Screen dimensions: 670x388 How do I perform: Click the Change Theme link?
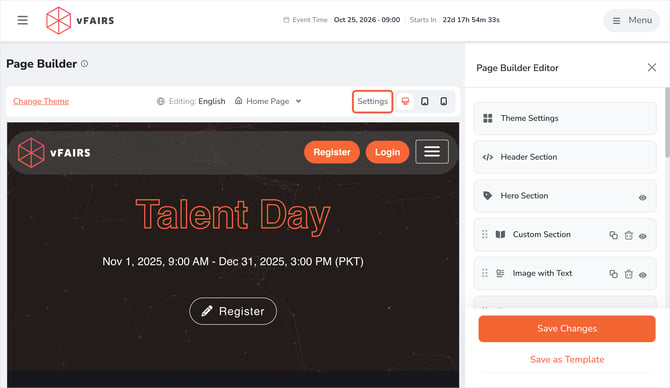click(41, 101)
